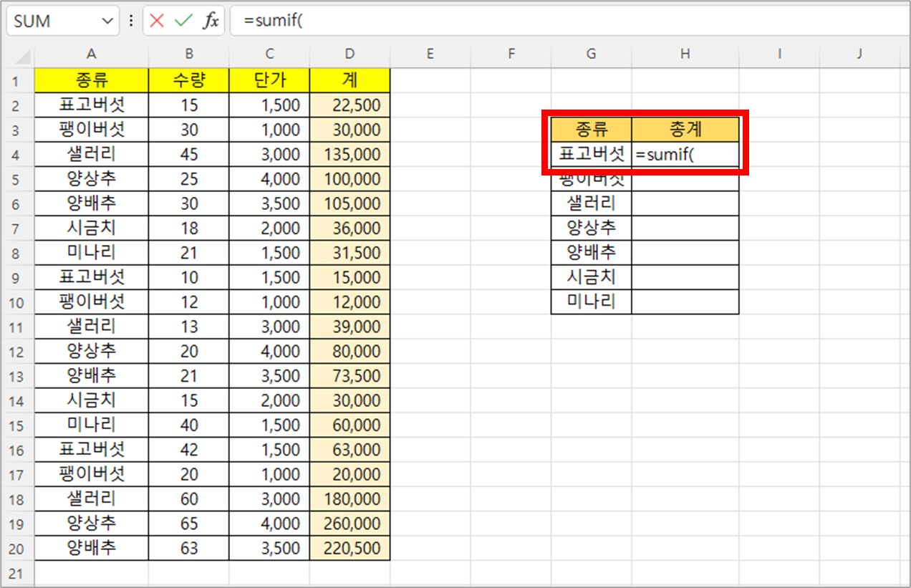Select column H header
Screen dimensions: 911x588
click(x=685, y=53)
